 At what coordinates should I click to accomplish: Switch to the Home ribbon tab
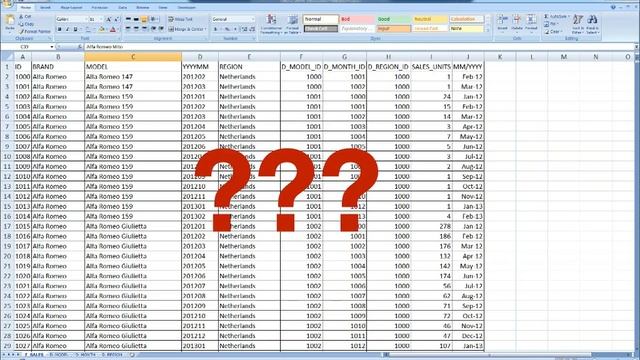tap(26, 7)
